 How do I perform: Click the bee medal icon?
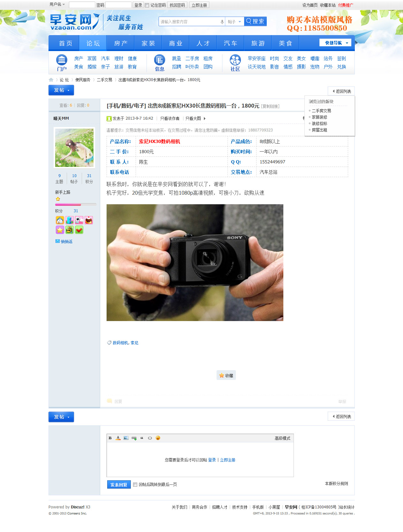[x=70, y=230]
